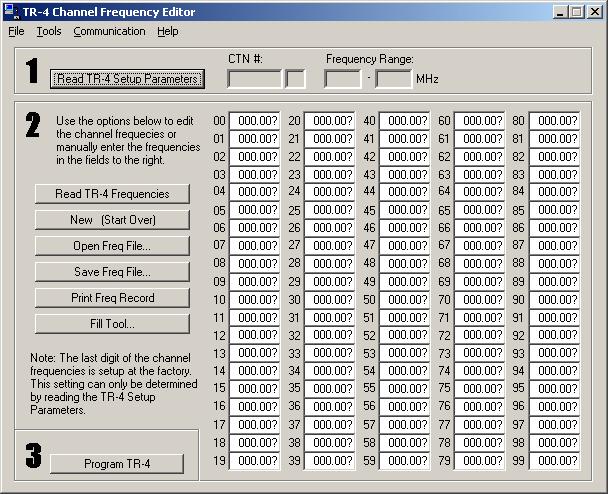
Task: Close the TR-4 editor window
Action: coord(594,12)
